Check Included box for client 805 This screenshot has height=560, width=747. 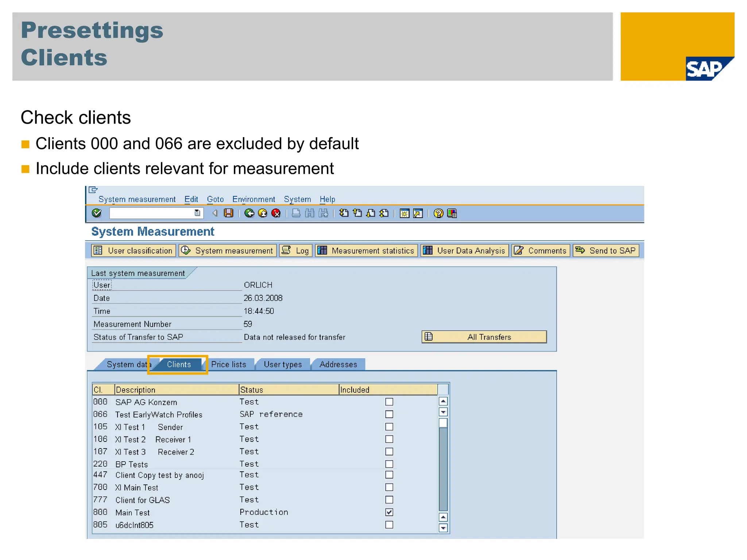click(x=389, y=525)
